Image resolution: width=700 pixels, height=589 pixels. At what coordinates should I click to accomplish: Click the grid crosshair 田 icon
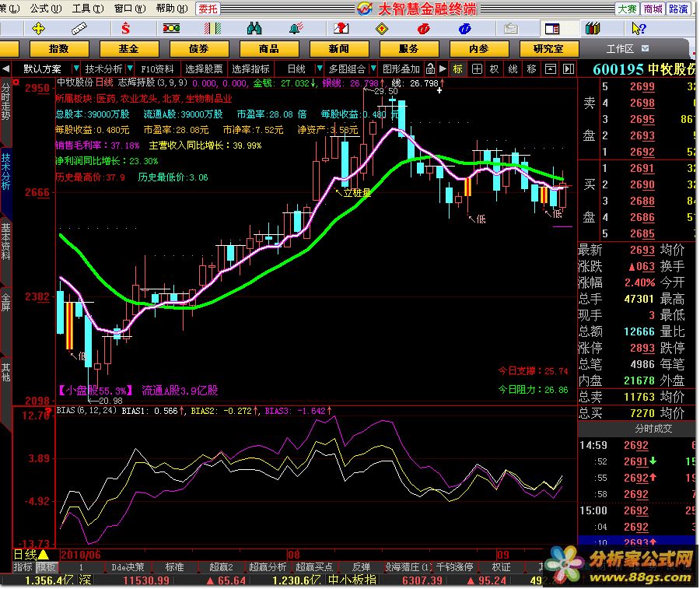click(477, 69)
